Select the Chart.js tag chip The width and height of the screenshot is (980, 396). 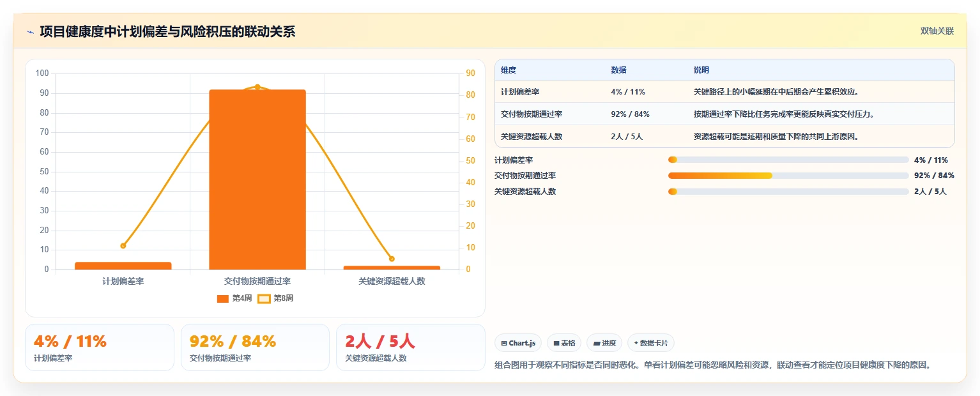(x=518, y=343)
